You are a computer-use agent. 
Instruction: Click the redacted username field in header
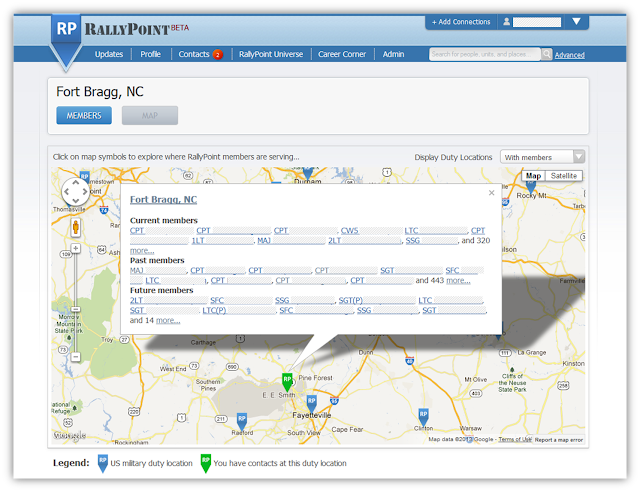(x=537, y=22)
